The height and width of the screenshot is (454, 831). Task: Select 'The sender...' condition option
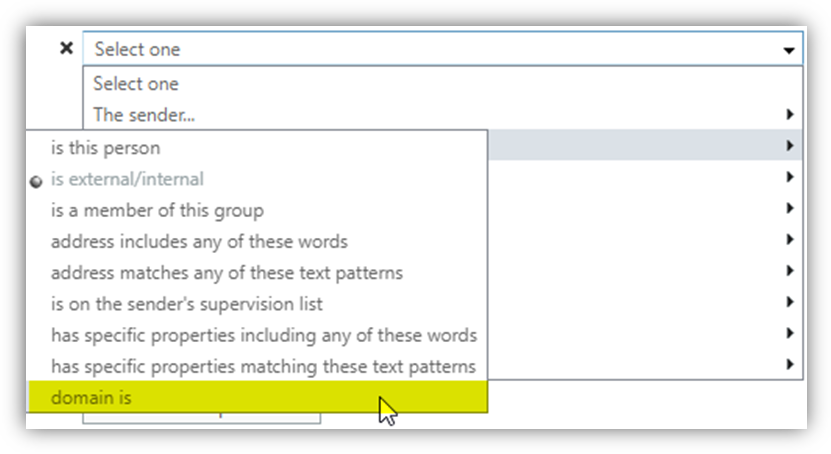(x=144, y=115)
